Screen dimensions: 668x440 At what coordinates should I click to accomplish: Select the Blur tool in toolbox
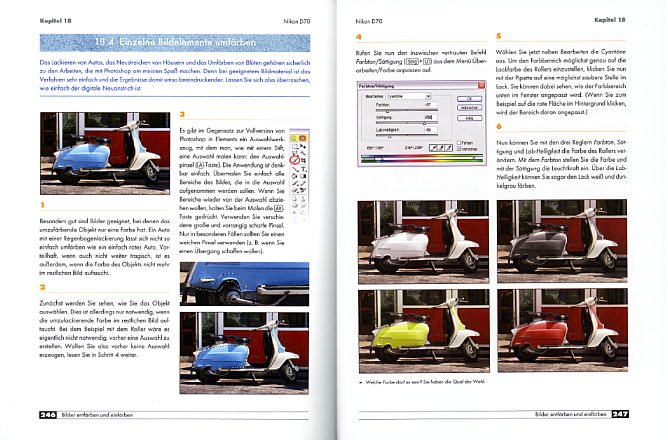coord(294,198)
